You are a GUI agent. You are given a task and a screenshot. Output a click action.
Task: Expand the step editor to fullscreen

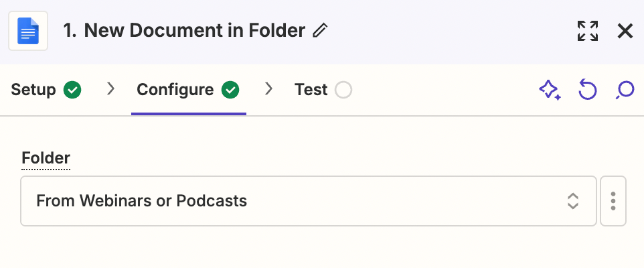tap(587, 31)
